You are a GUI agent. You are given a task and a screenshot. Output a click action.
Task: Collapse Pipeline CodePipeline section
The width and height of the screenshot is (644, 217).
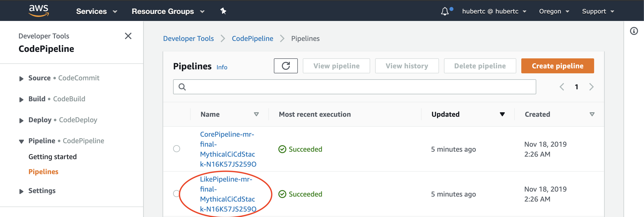tap(21, 141)
